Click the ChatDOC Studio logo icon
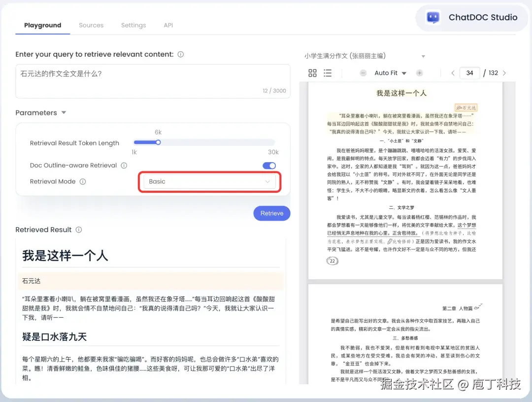The width and height of the screenshot is (532, 402). pos(433,17)
